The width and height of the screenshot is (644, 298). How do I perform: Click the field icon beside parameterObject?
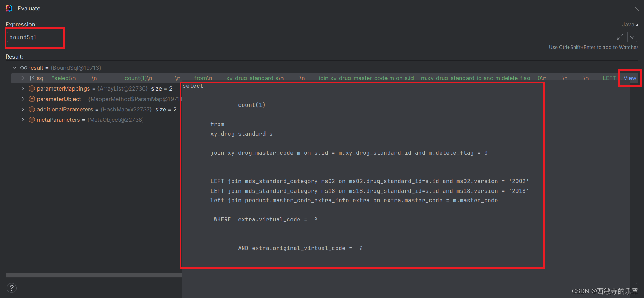(x=32, y=99)
